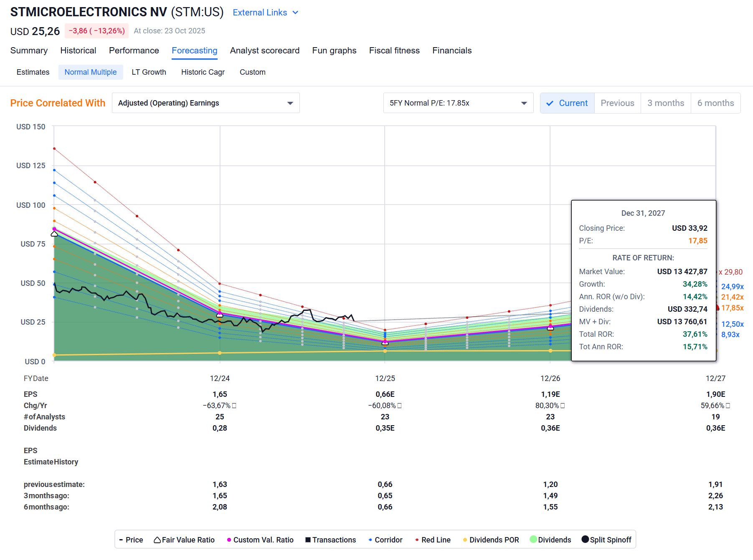753x560 pixels.
Task: Click the 24,99x P/E corridor label
Action: [x=733, y=287]
